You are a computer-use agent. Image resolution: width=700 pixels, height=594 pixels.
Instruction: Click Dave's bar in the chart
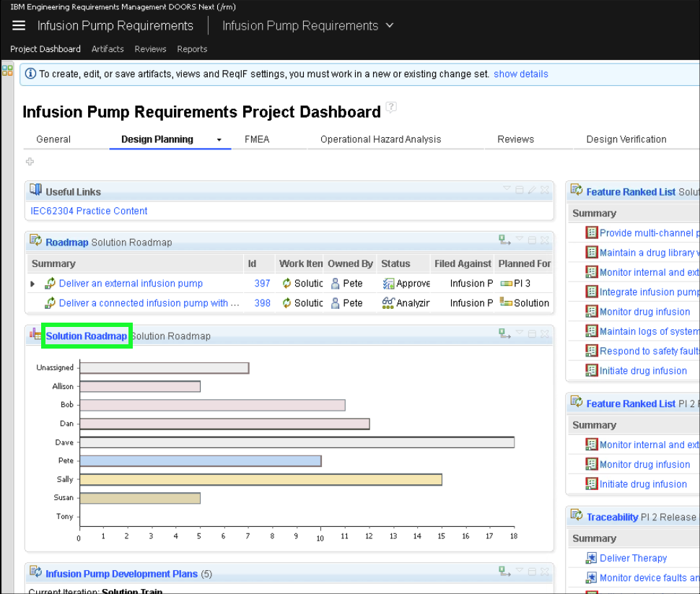pos(296,442)
